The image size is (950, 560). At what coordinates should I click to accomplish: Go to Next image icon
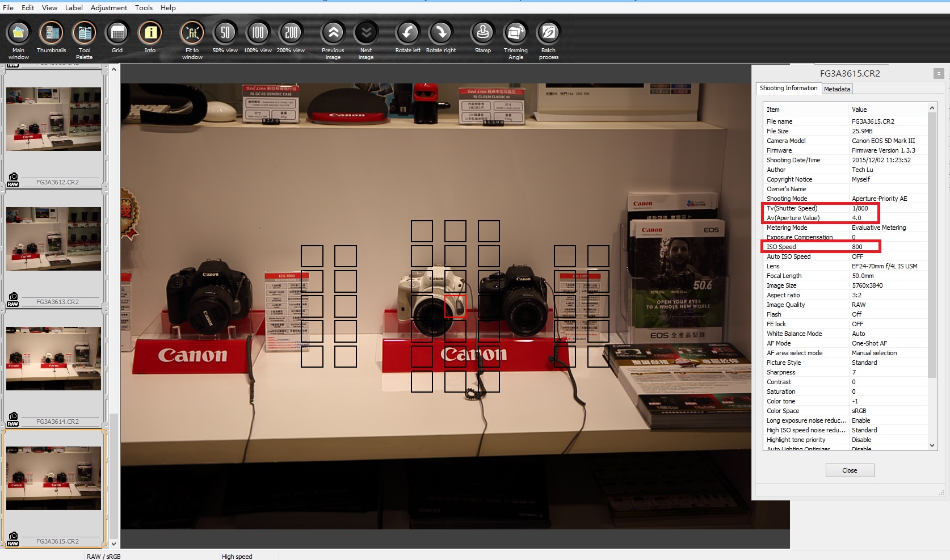point(366,33)
